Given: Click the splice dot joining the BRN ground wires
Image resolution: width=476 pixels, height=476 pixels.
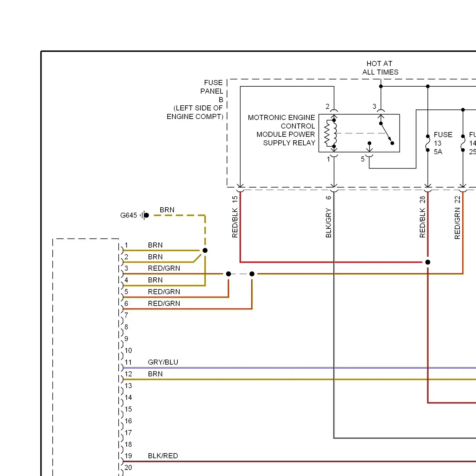Looking at the screenshot, I should [205, 251].
